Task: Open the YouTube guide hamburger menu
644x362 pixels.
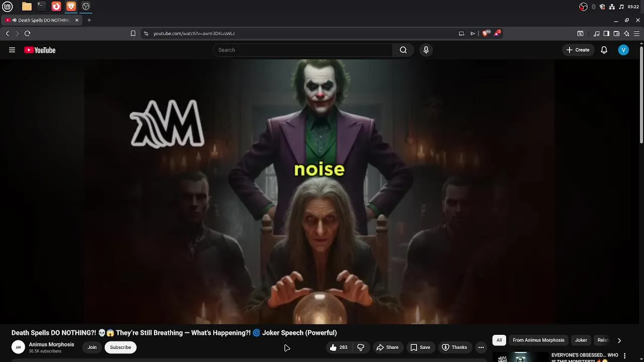Action: click(12, 50)
